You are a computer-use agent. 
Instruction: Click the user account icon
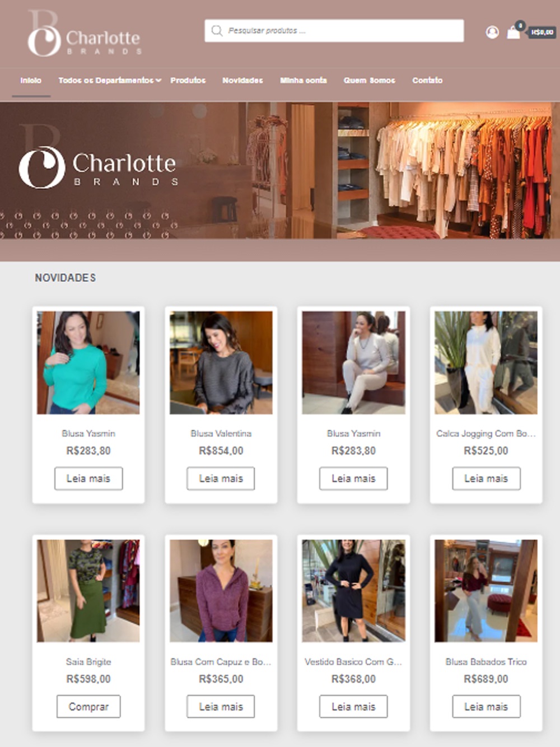click(492, 32)
